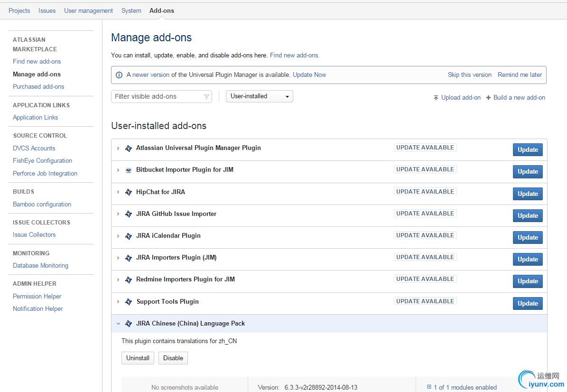This screenshot has height=392, width=567.
Task: Update JIRA GitHub Issue Importer
Action: tap(528, 215)
